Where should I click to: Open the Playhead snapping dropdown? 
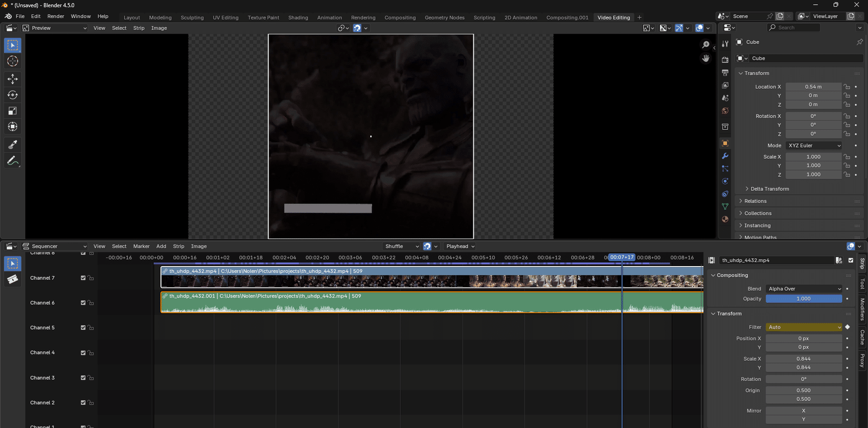[x=460, y=247]
